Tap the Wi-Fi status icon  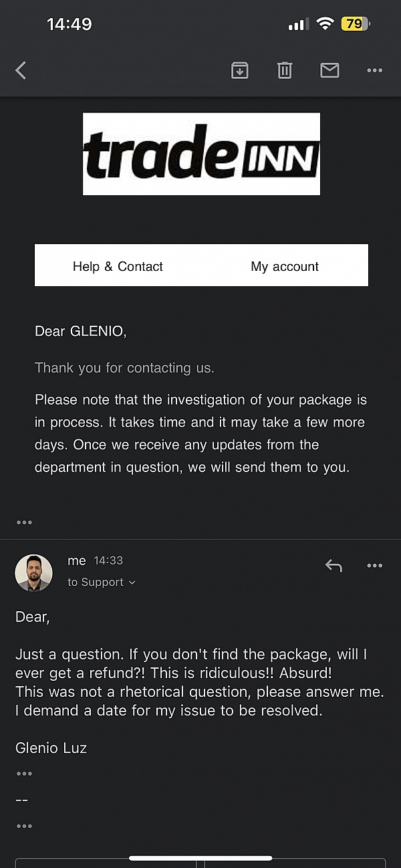(x=325, y=25)
